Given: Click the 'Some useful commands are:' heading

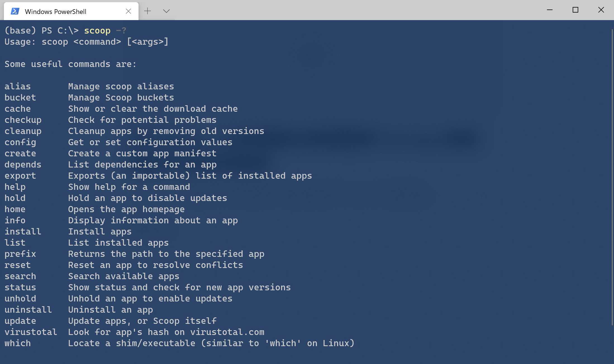Looking at the screenshot, I should (70, 64).
